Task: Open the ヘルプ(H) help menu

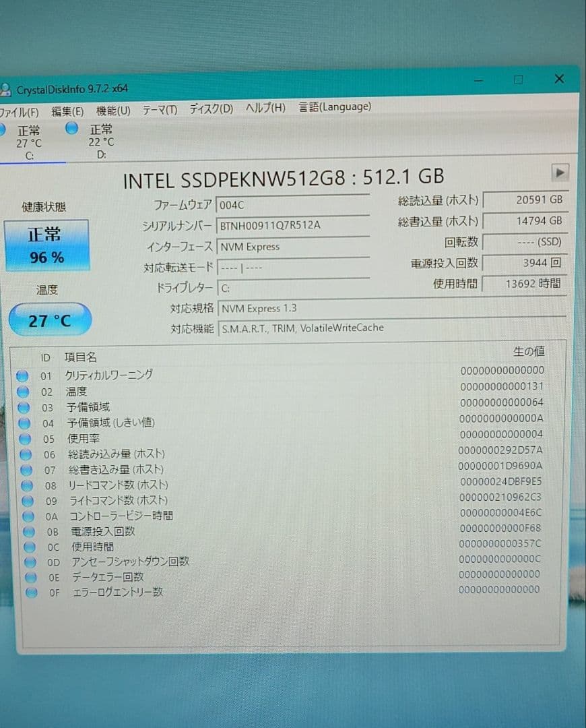Action: 264,107
